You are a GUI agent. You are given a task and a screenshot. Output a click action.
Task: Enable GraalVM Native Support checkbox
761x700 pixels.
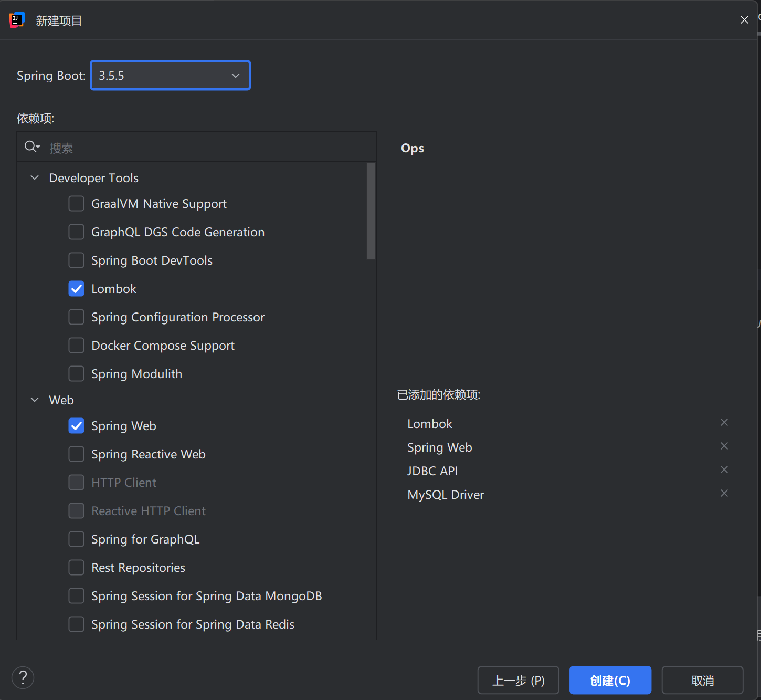coord(76,203)
